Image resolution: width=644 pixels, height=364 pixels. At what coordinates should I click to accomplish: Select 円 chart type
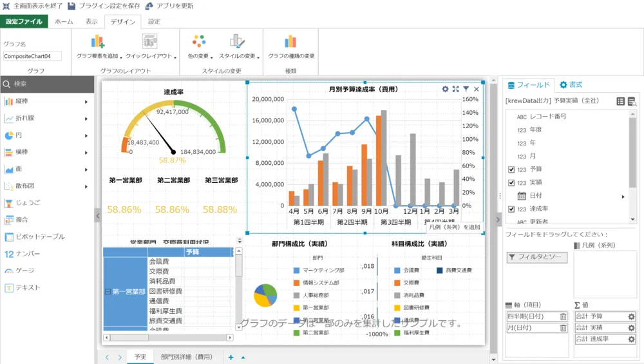(x=47, y=135)
